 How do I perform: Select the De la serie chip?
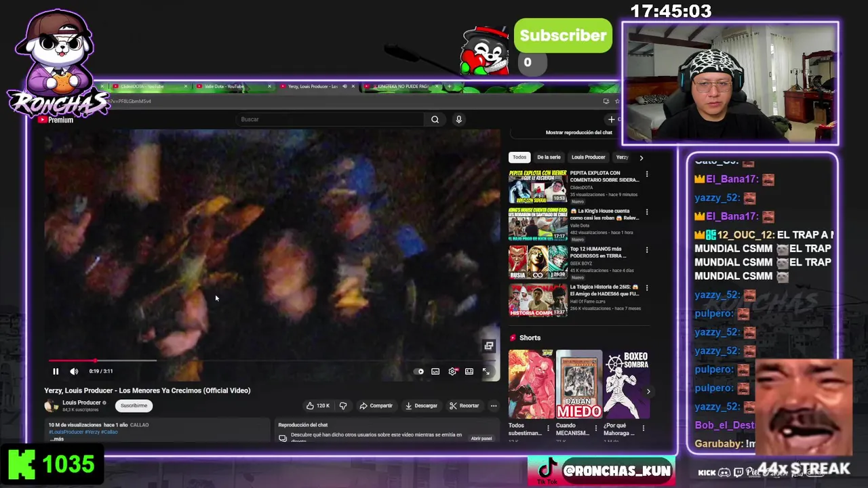(549, 157)
